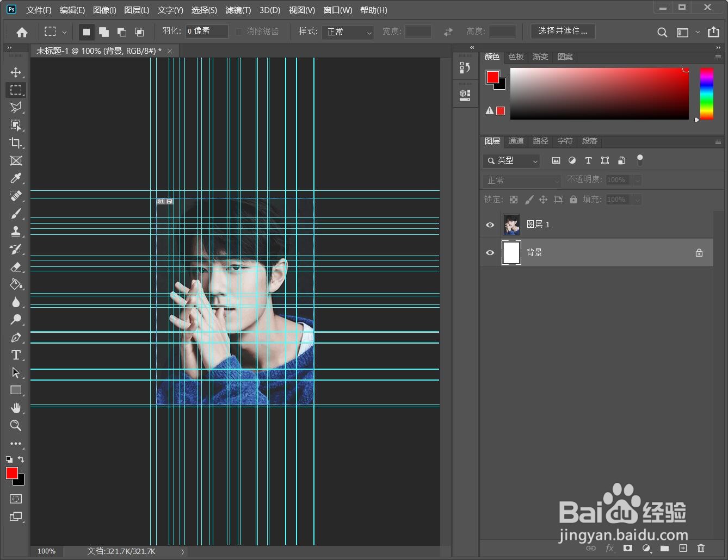Switch to the 色板 swatches tab
Viewport: 728px width, 560px height.
pos(516,57)
